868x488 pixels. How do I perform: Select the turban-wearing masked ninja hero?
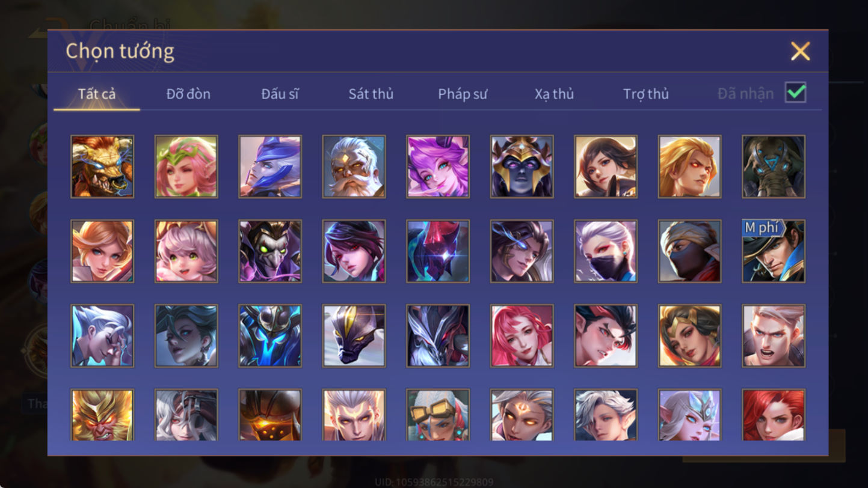click(690, 251)
